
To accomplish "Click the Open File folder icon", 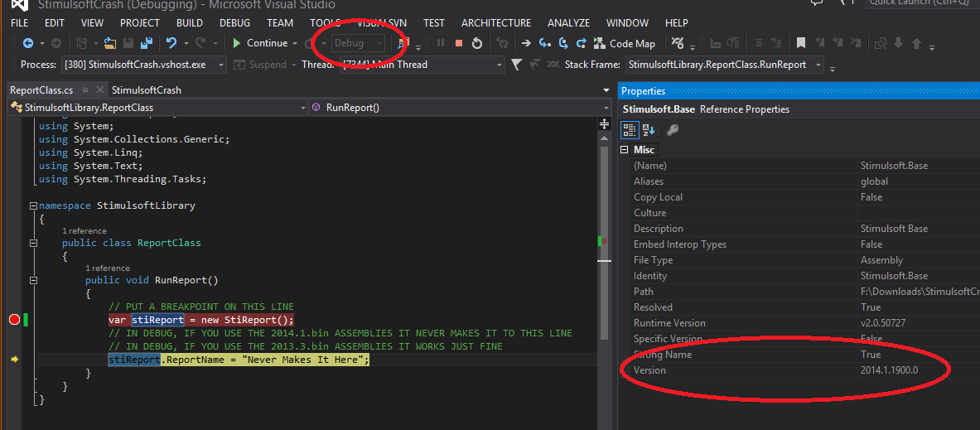I will [111, 43].
